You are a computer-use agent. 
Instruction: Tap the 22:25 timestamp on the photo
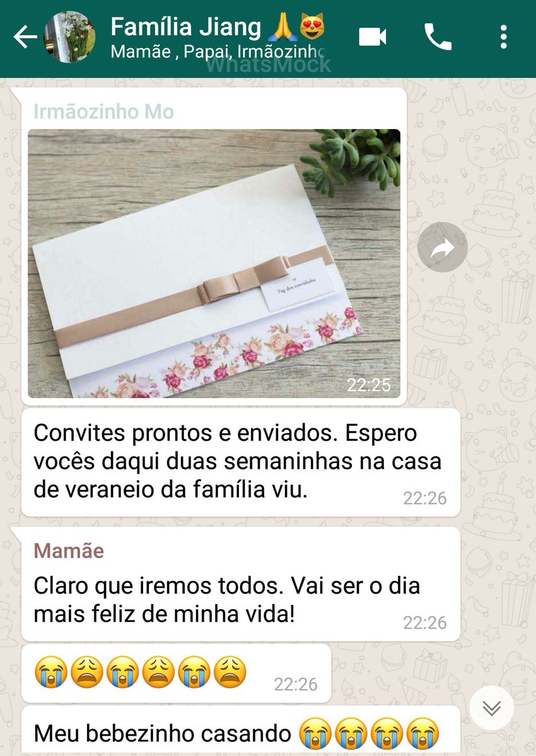(369, 384)
